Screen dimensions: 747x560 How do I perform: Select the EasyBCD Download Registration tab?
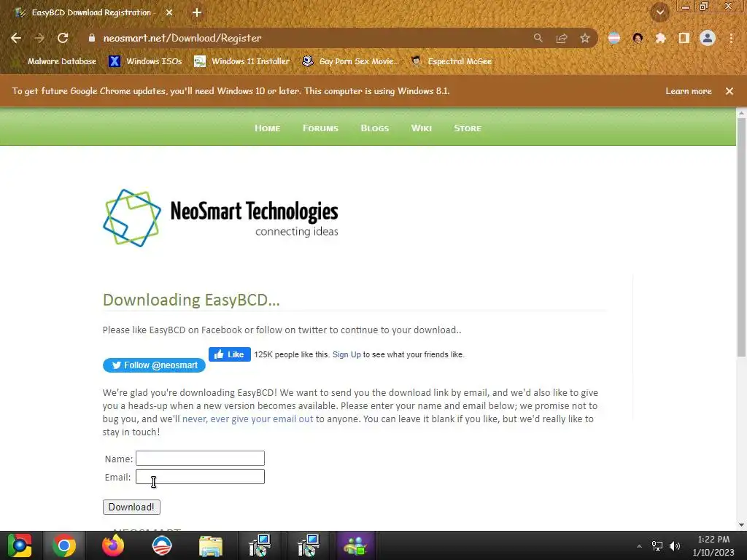pos(93,13)
